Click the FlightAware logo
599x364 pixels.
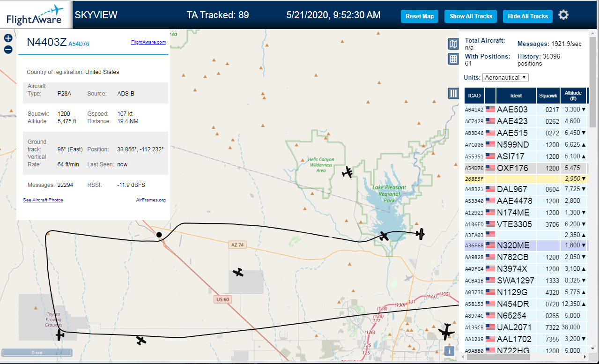click(35, 15)
